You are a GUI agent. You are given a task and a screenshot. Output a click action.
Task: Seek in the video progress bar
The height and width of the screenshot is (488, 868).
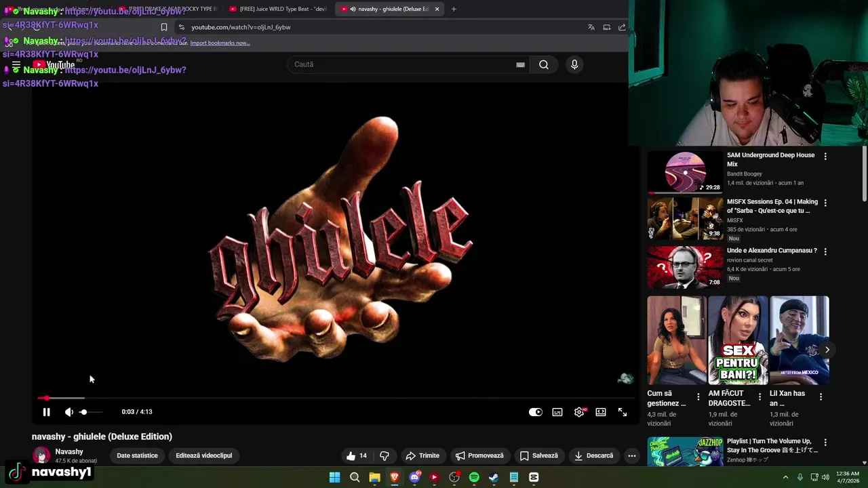336,398
